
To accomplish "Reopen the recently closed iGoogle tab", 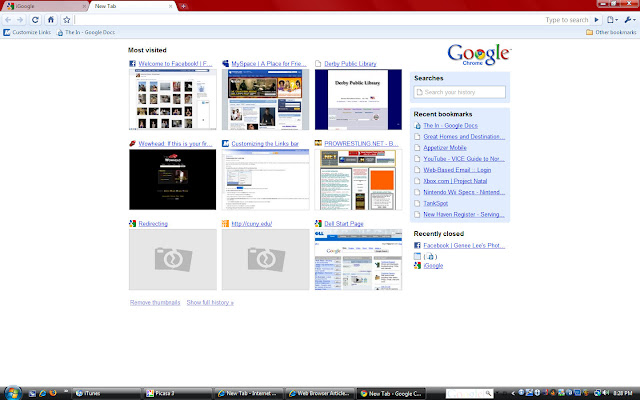I will click(x=433, y=265).
